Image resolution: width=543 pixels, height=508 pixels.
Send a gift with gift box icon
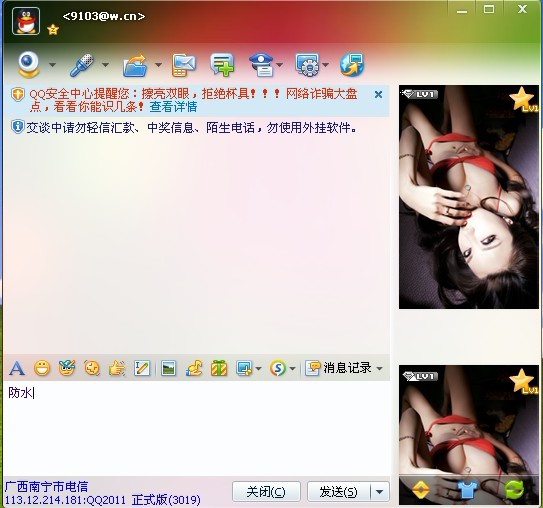(x=219, y=368)
